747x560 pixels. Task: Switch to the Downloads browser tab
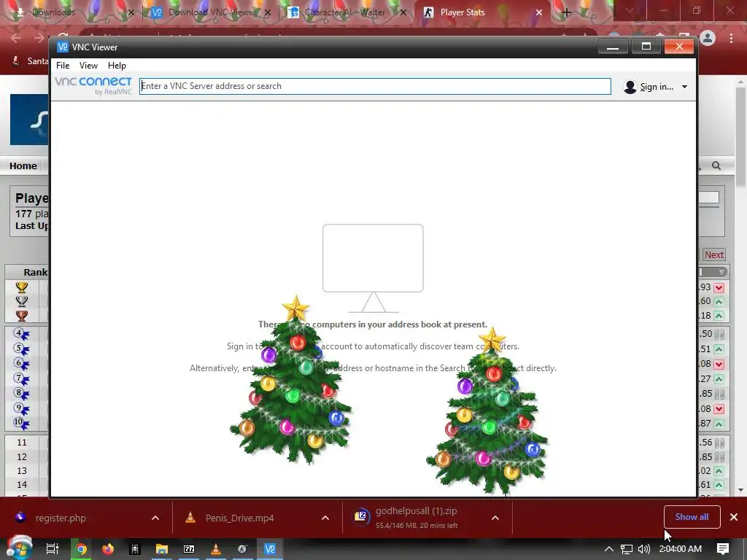[x=53, y=12]
